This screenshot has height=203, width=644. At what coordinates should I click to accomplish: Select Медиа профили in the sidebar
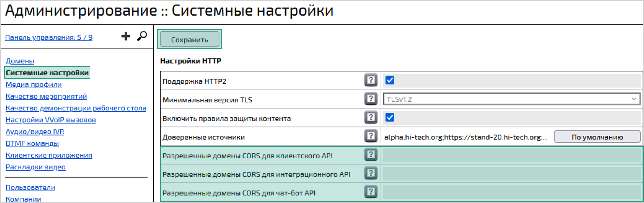coord(34,85)
